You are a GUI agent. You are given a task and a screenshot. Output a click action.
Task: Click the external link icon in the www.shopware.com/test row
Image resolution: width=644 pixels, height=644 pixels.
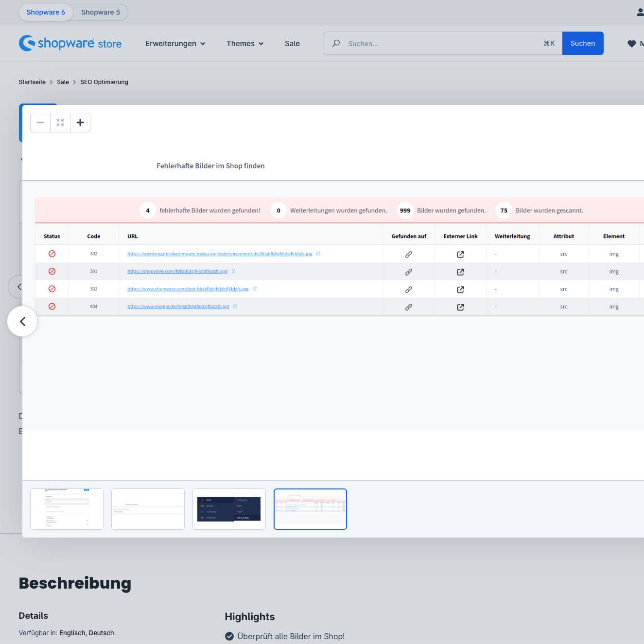(x=460, y=290)
